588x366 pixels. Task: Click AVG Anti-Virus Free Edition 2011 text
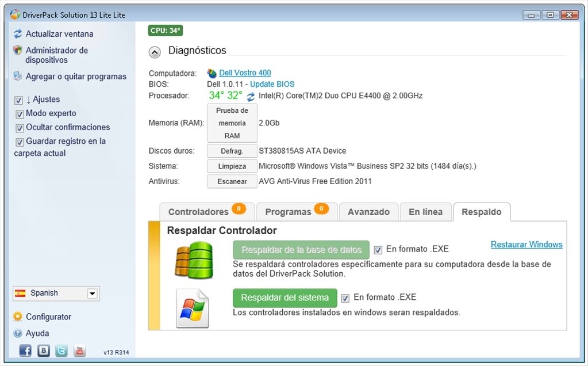(x=315, y=181)
